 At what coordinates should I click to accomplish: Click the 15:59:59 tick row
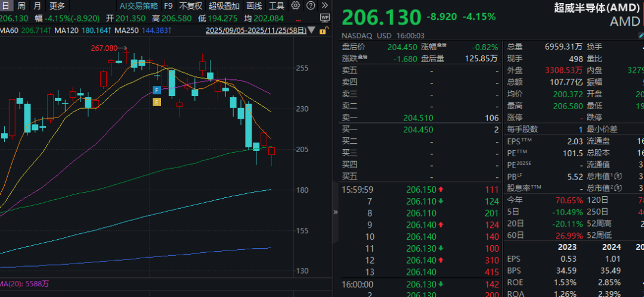coord(420,190)
